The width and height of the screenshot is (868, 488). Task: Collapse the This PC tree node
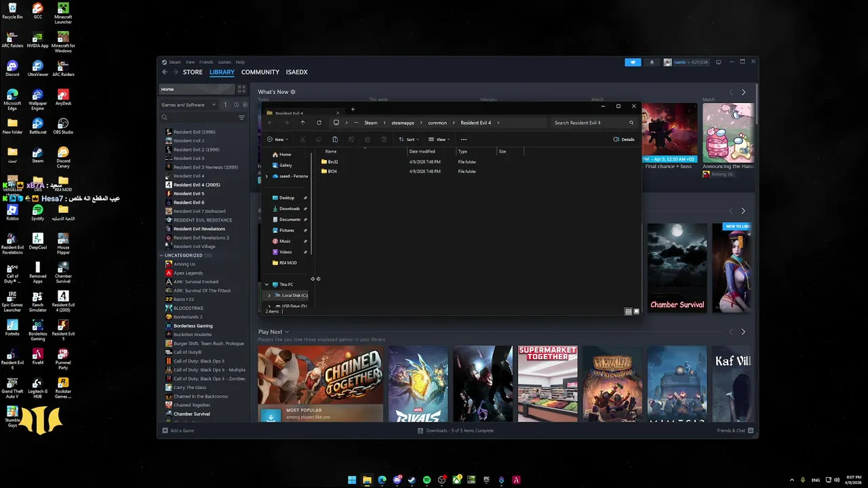tap(267, 285)
